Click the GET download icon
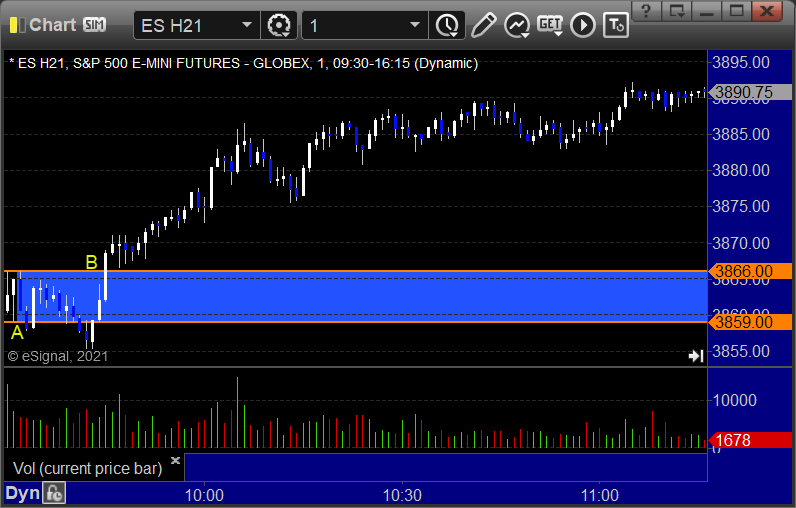This screenshot has height=508, width=796. coord(550,25)
